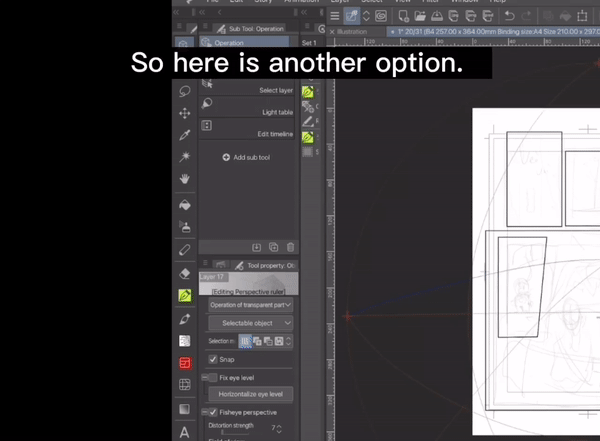Select the Move layer tool
Screen dimensions: 600x441
[x=184, y=113]
